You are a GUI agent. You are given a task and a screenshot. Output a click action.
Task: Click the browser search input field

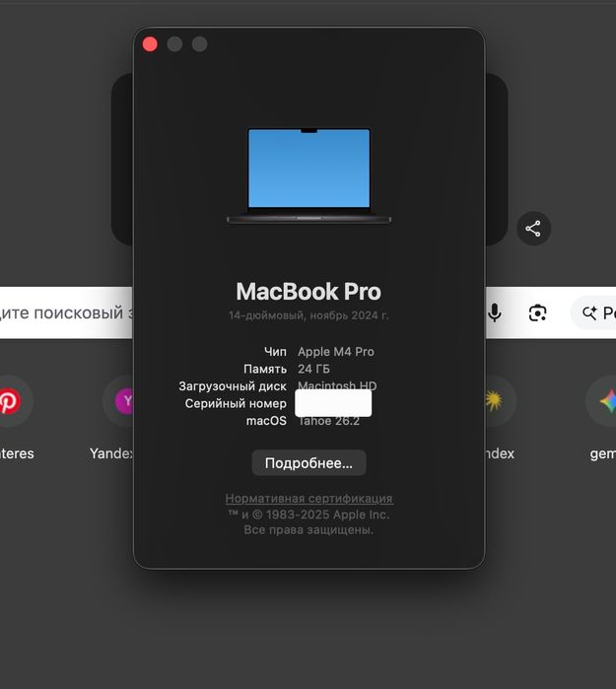[x=66, y=312]
